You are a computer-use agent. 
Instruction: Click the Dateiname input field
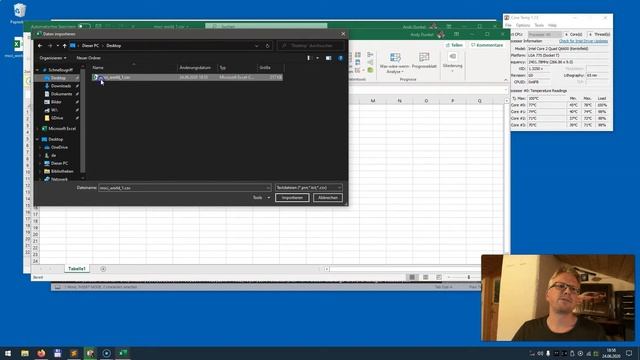184,188
